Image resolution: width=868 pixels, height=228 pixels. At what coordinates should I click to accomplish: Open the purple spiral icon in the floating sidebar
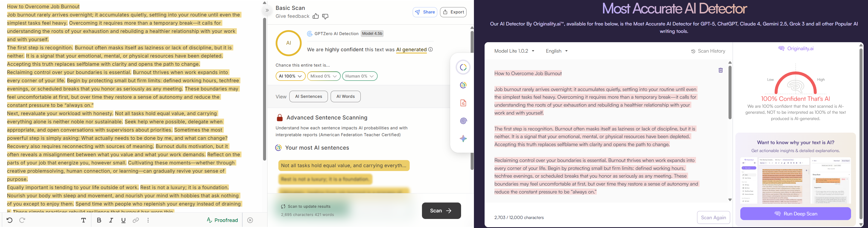463,121
